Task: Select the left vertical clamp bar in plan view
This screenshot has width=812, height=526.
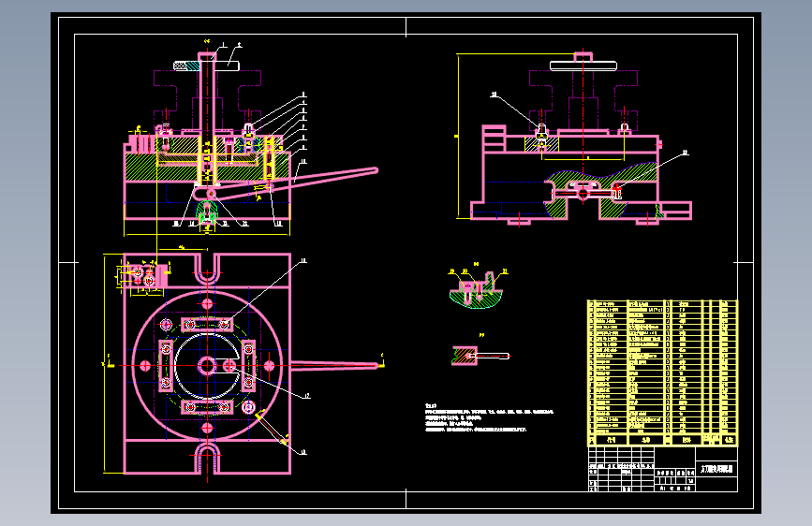Action: (166, 366)
